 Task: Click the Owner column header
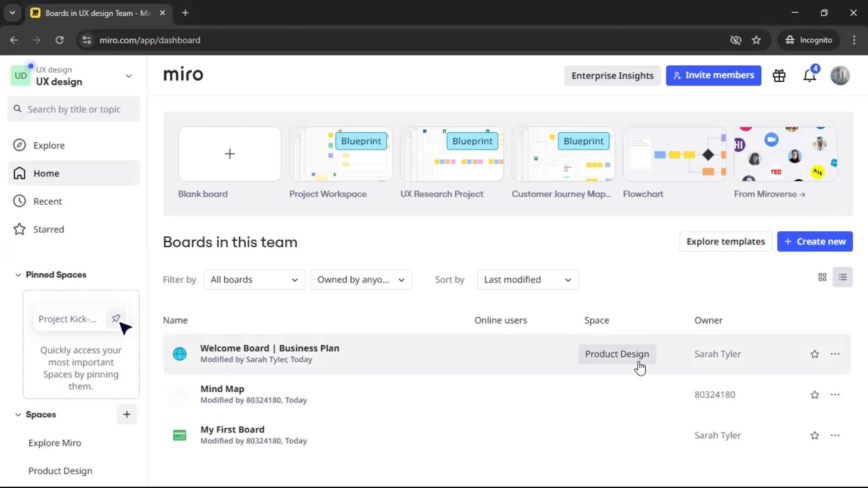(x=708, y=320)
